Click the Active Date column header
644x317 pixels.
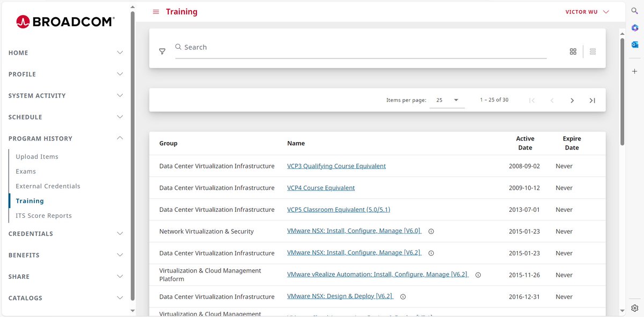(525, 143)
